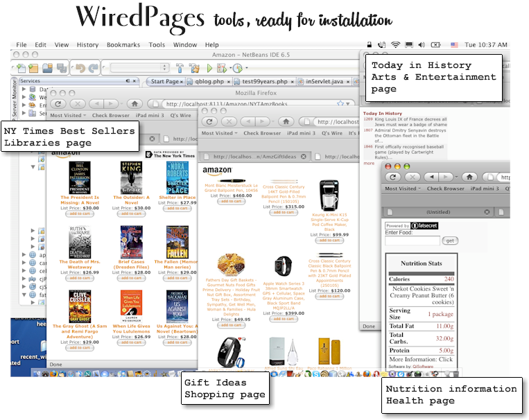Screen dimensions: 529x420
Task: Click Check Browser bookmark in Gift Ideas window
Action: [x=262, y=133]
